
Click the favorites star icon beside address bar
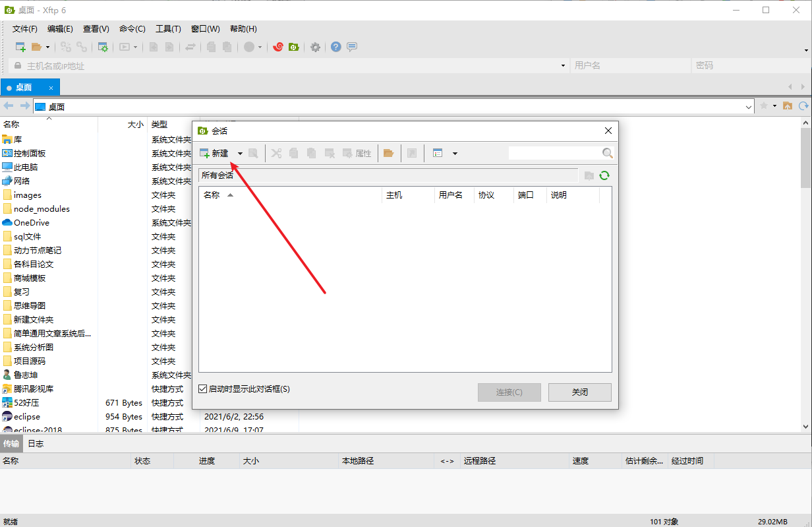click(764, 106)
